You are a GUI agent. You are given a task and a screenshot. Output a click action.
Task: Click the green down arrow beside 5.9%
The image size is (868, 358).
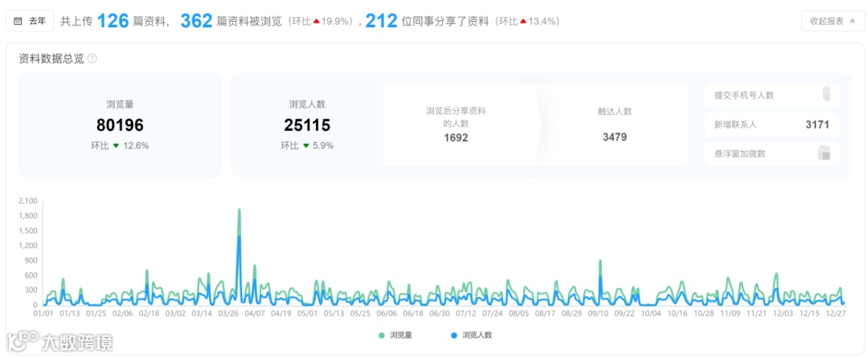pos(305,146)
